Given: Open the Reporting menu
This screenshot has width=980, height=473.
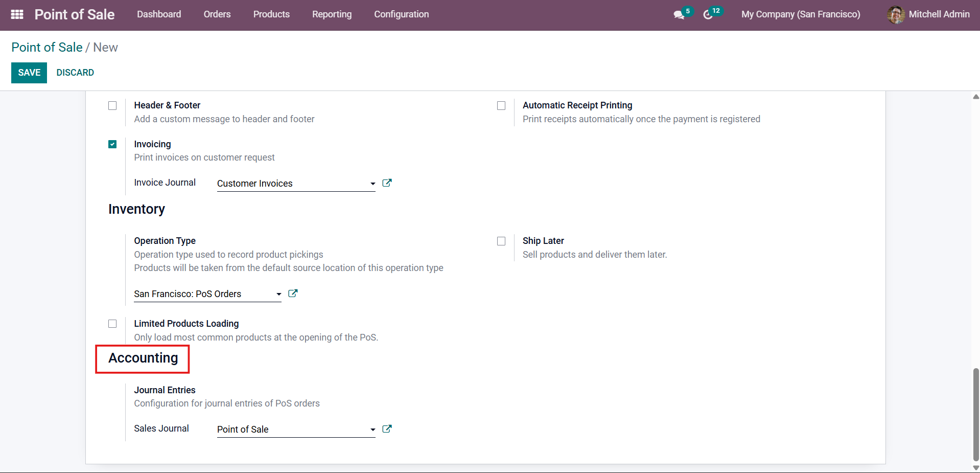Looking at the screenshot, I should point(332,14).
